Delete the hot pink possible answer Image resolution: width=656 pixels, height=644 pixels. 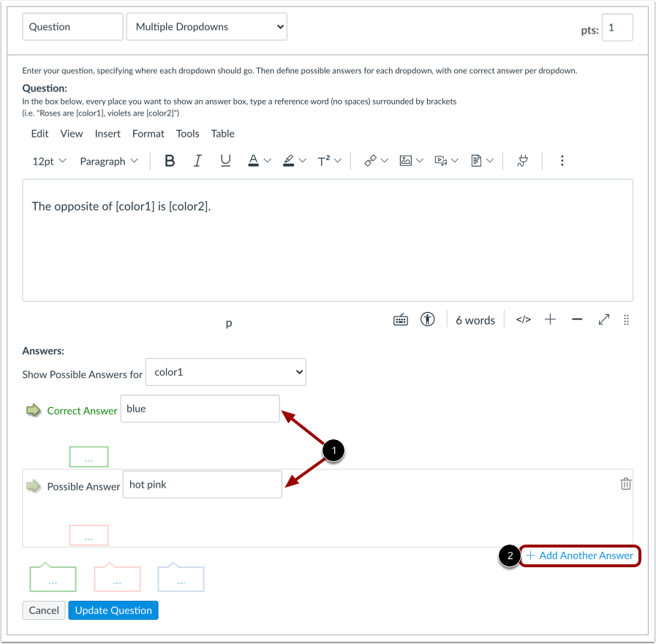pos(625,483)
